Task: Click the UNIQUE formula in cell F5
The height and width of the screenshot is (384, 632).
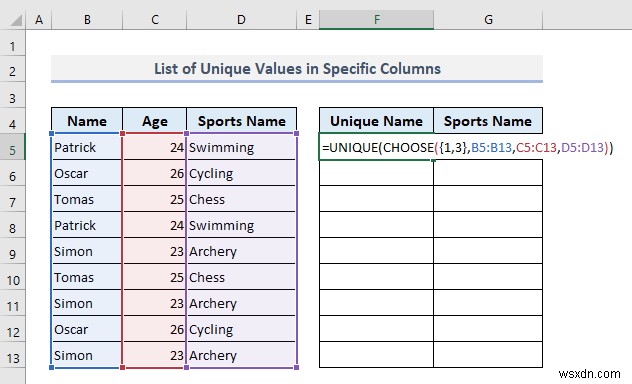Action: click(x=468, y=147)
